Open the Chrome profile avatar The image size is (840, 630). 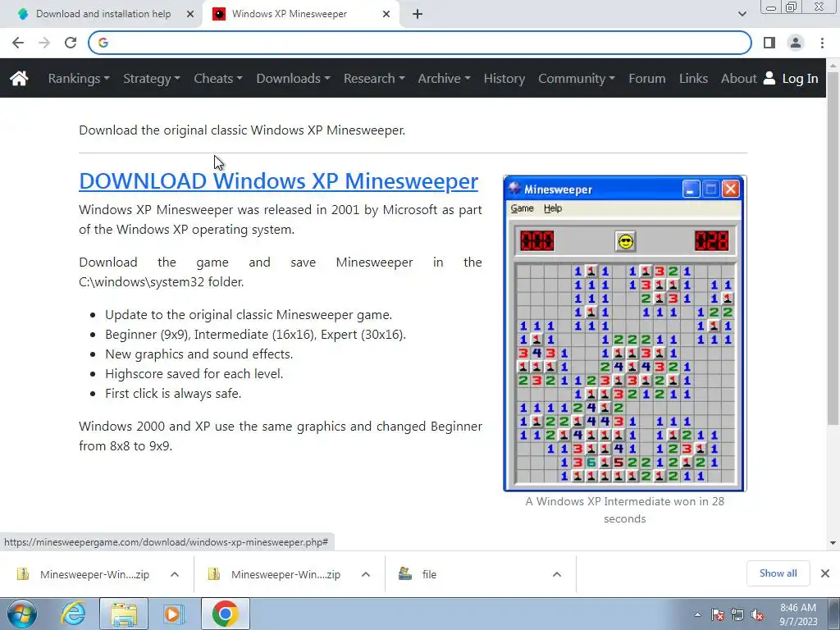point(796,43)
